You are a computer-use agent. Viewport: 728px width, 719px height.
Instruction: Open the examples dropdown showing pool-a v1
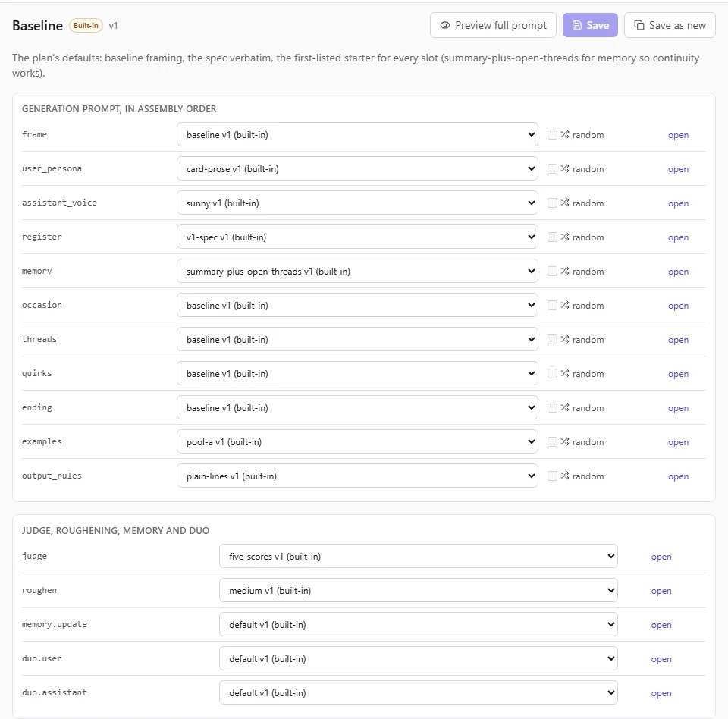(x=357, y=441)
